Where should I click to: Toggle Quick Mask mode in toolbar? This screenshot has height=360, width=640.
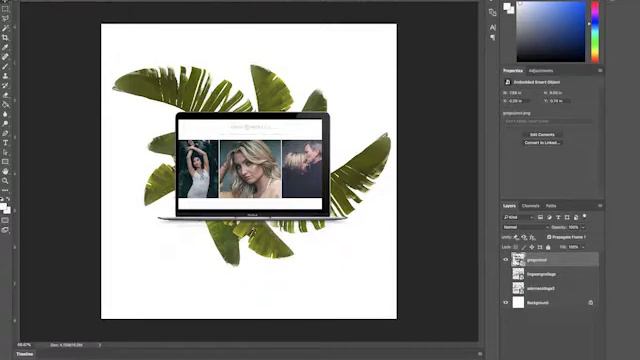click(5, 220)
